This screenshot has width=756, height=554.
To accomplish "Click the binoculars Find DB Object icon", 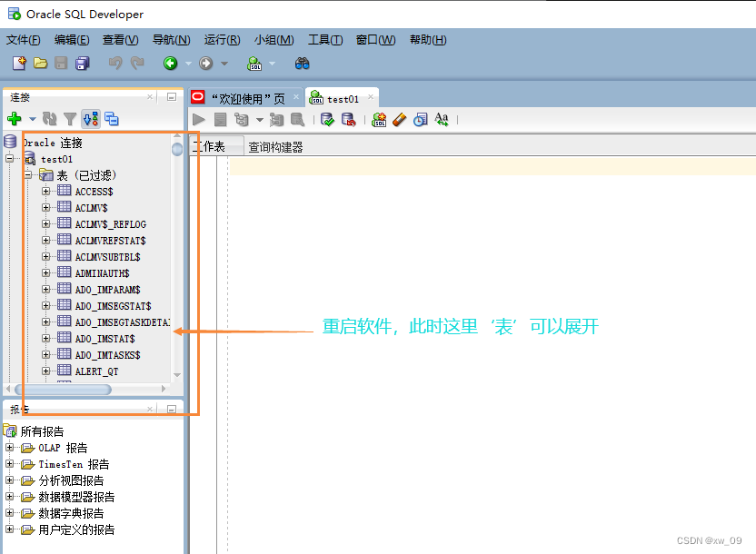I will click(303, 63).
